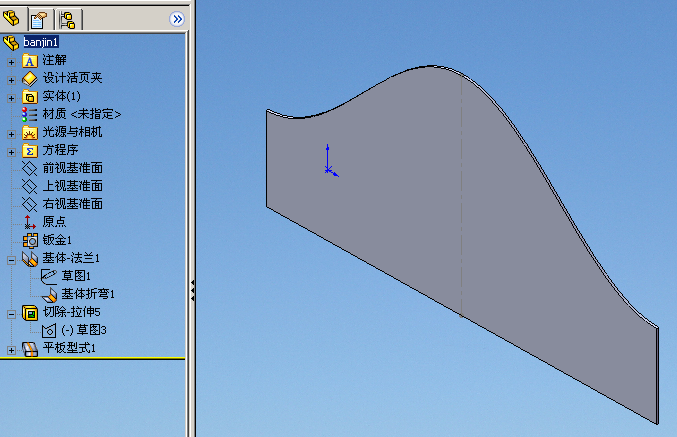
Task: Click the 前视基准面 plane icon
Action: [x=30, y=168]
